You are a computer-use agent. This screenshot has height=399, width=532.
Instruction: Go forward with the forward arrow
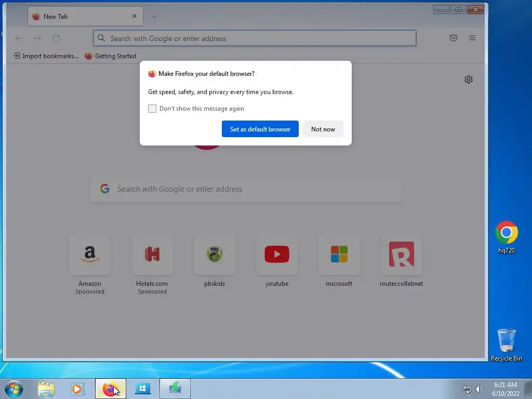[37, 38]
